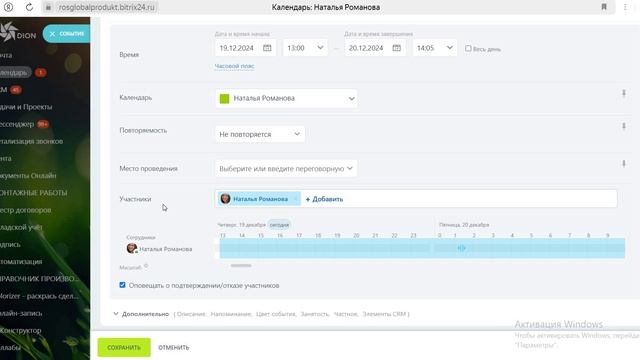Image resolution: width=640 pixels, height=360 pixels.
Task: Close the event panel with the Событие button
Action: pyautogui.click(x=66, y=34)
